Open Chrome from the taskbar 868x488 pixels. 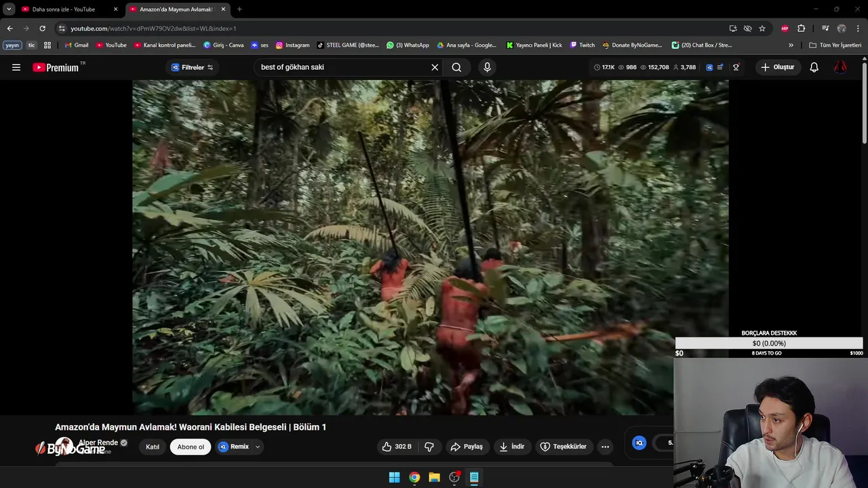414,477
